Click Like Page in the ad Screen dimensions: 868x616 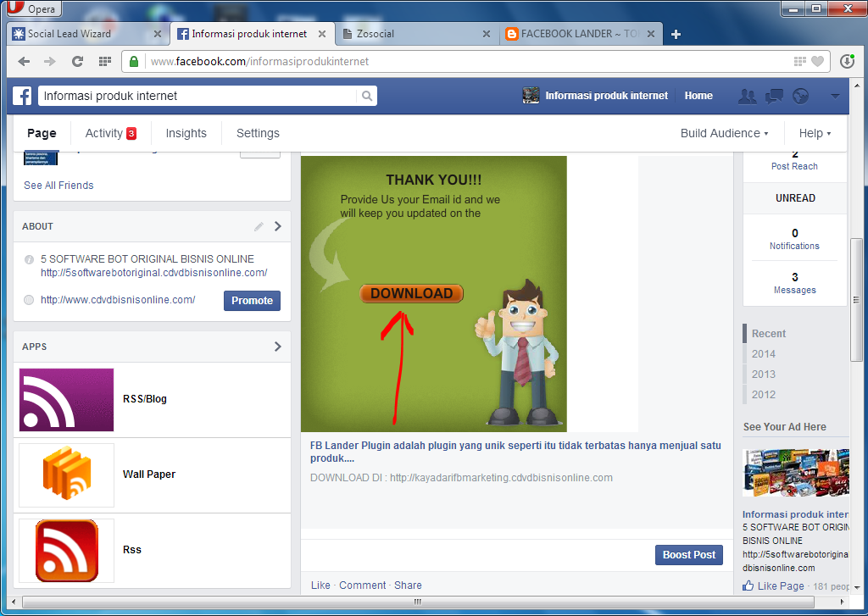(x=774, y=585)
